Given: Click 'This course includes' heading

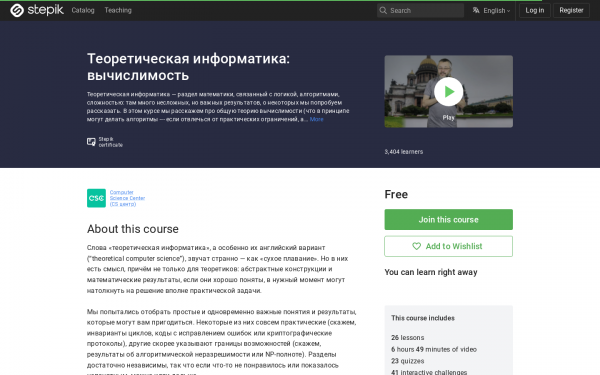Looking at the screenshot, I should tap(423, 318).
